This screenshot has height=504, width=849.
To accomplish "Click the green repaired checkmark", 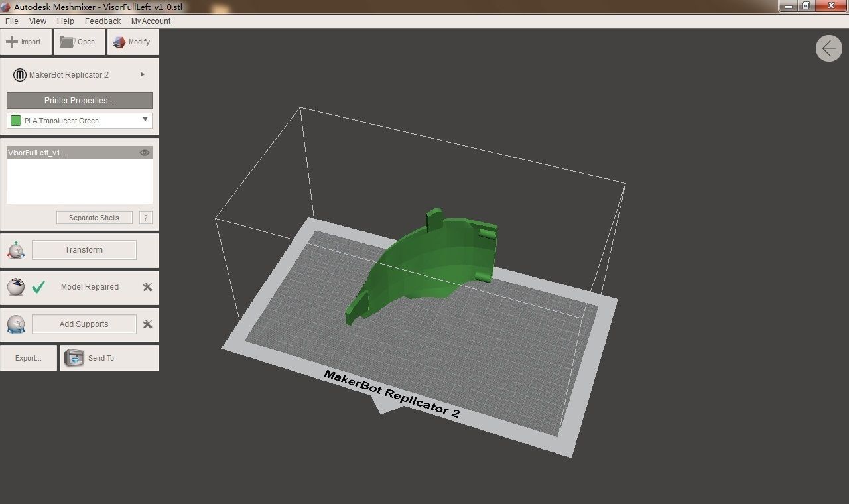I will point(38,287).
